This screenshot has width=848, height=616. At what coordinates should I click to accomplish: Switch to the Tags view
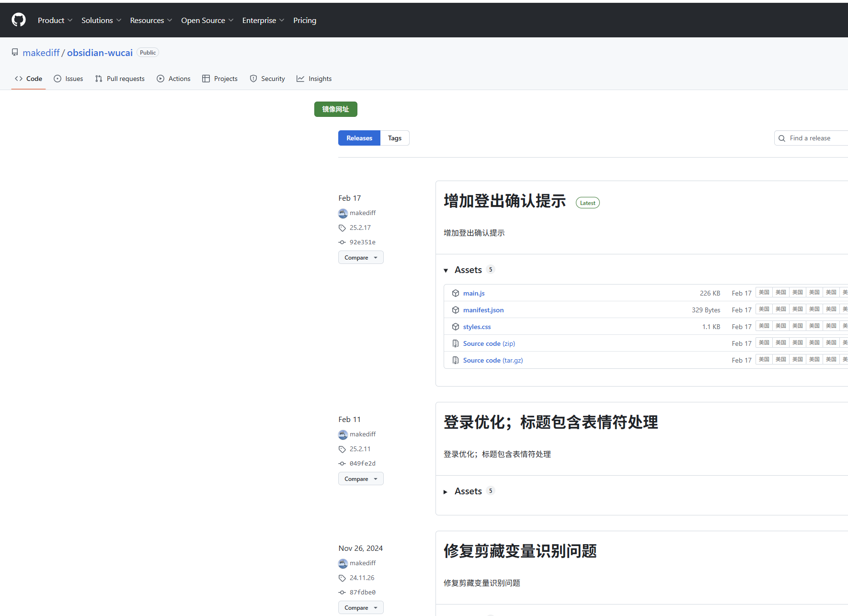[395, 138]
